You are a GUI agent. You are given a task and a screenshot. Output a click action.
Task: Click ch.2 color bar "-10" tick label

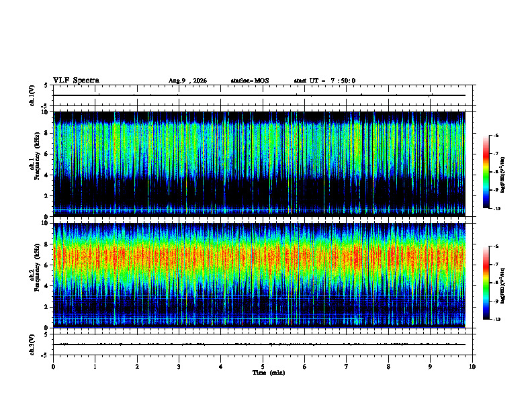point(496,320)
